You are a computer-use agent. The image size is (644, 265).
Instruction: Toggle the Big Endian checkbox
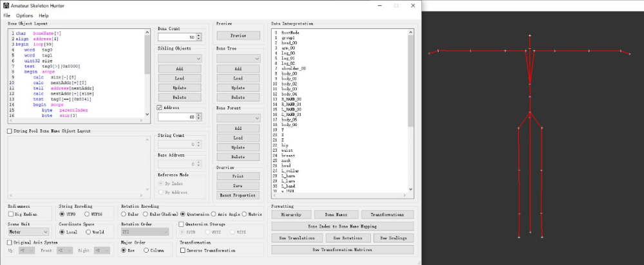11,214
